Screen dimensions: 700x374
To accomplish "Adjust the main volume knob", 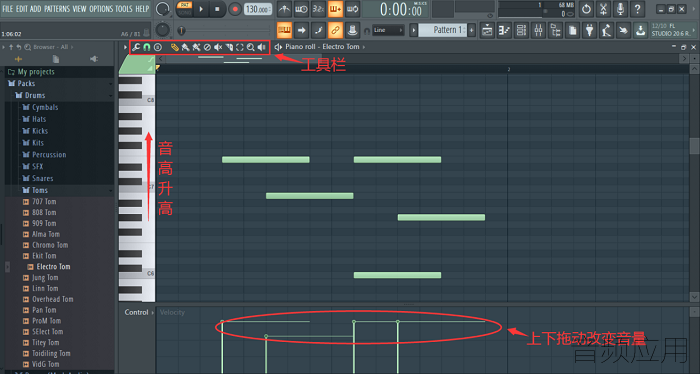I will tap(162, 9).
